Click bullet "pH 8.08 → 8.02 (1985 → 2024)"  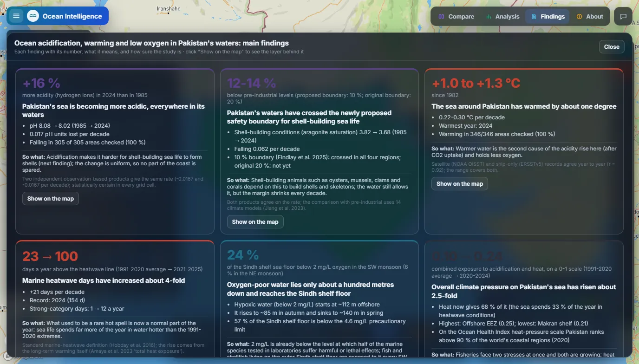[70, 126]
